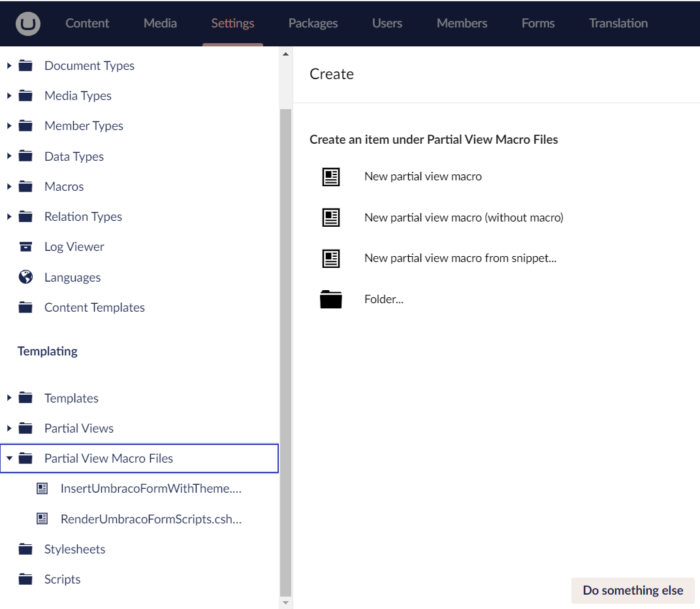Click the Folder icon in Create panel
Image resolution: width=700 pixels, height=609 pixels.
tap(331, 299)
